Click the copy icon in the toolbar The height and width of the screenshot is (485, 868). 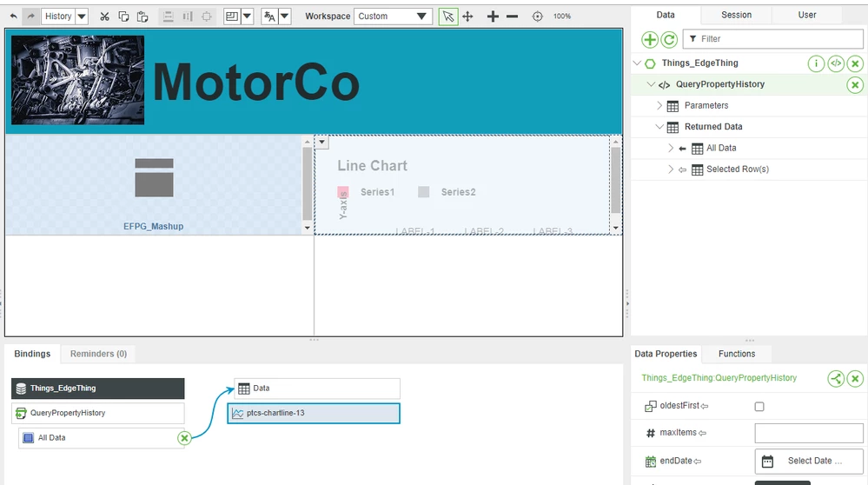coord(123,16)
